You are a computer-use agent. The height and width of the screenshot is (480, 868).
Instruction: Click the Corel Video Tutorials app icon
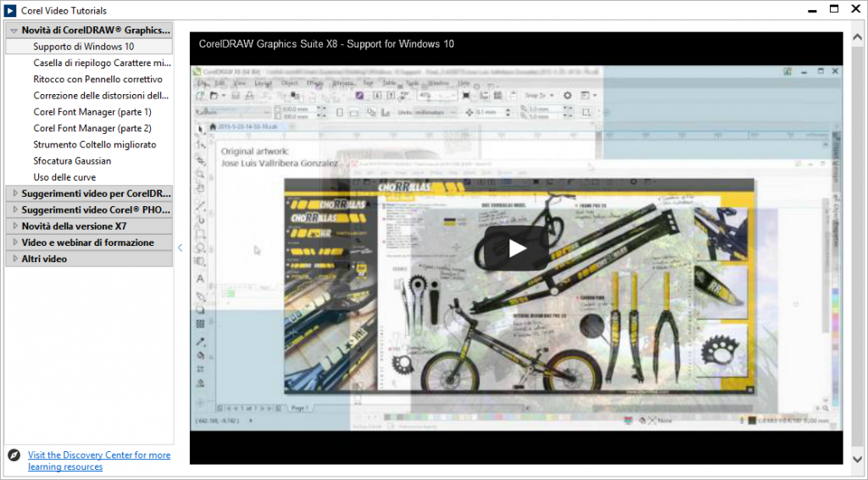10,10
